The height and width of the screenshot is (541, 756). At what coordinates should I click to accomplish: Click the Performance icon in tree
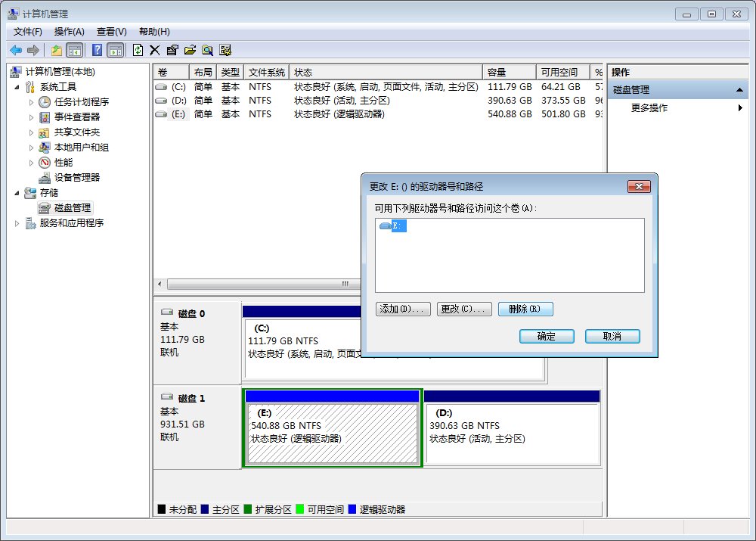click(x=45, y=163)
